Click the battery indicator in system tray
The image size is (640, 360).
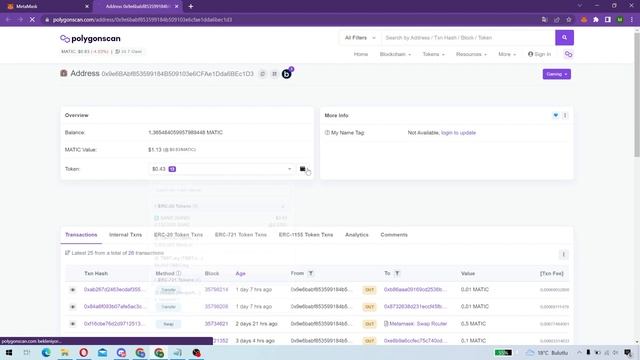[x=503, y=353]
